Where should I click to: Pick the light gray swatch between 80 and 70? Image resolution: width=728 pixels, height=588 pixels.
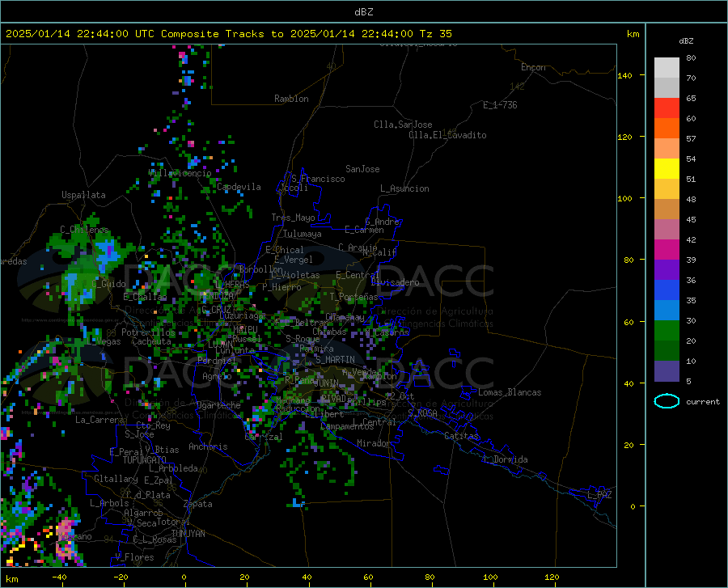(667, 68)
